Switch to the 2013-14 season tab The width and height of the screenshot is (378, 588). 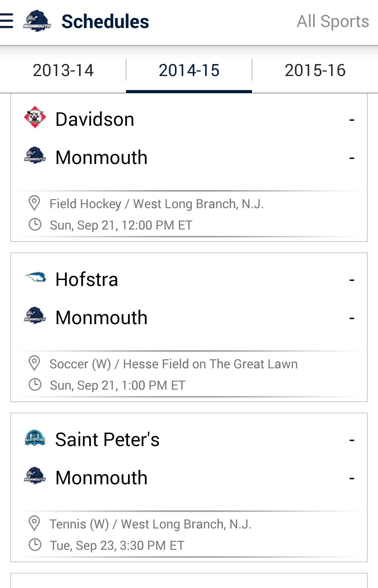(63, 70)
